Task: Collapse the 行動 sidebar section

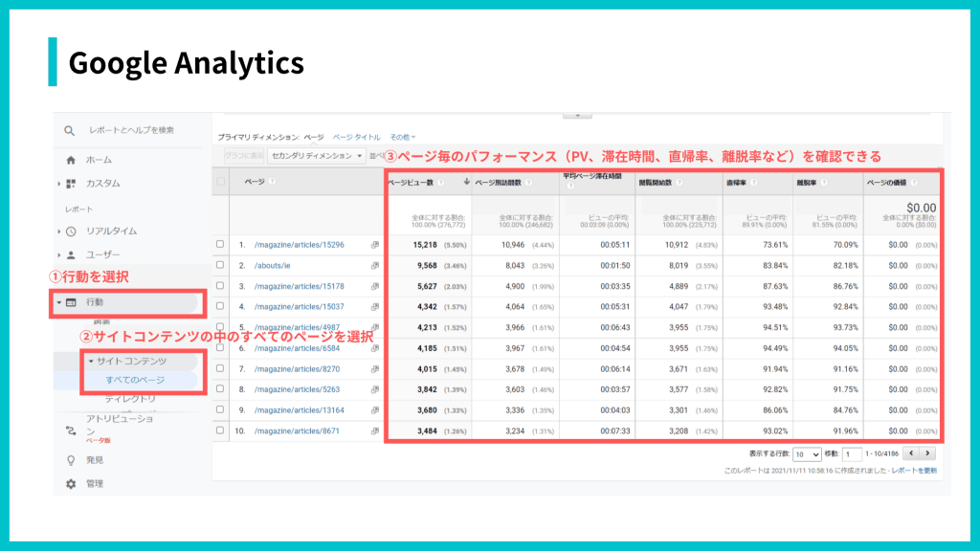Action: coord(58,302)
